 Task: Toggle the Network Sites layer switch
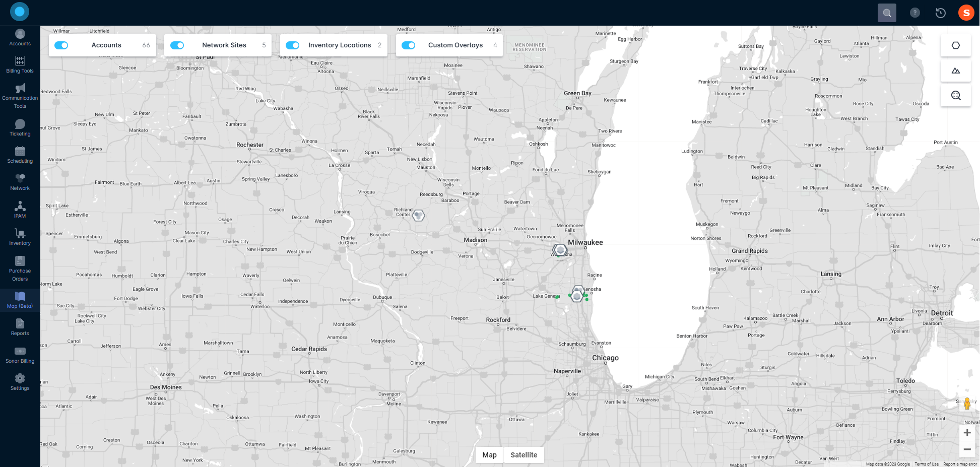(177, 45)
